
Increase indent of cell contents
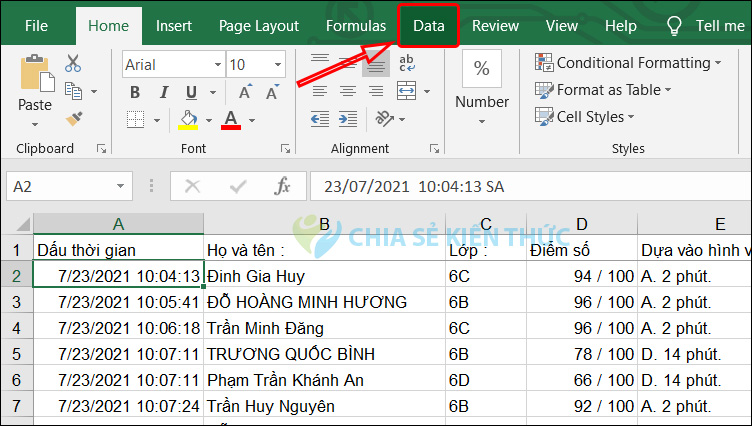point(348,118)
